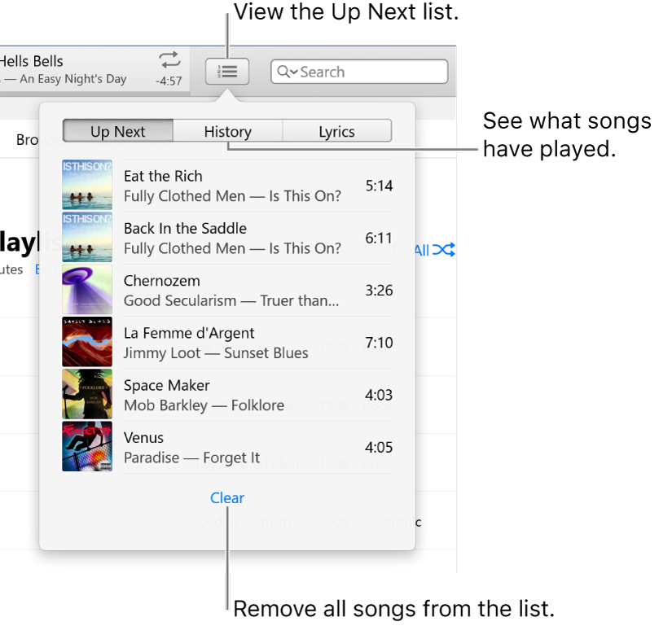672x626 pixels.
Task: Click the song title Back In the Saddle
Action: (185, 228)
